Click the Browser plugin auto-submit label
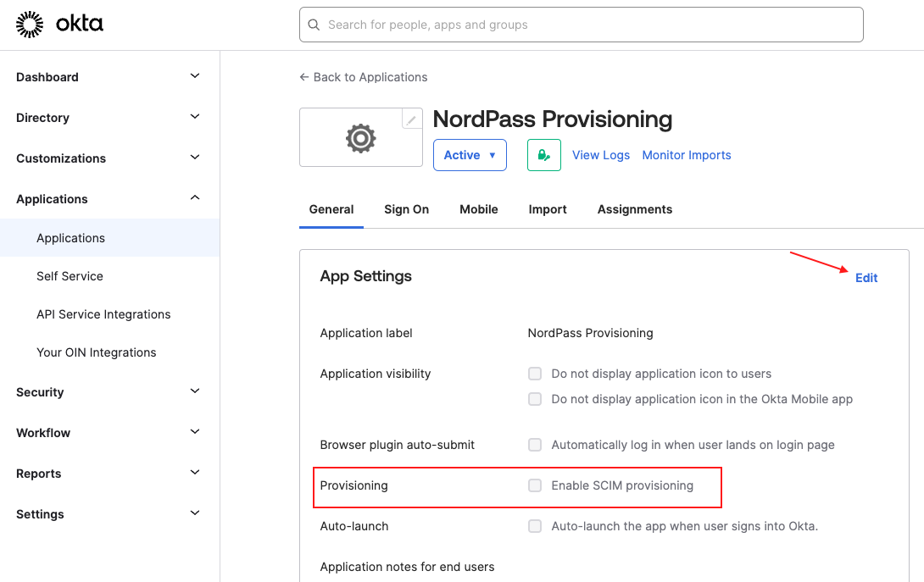 tap(398, 446)
